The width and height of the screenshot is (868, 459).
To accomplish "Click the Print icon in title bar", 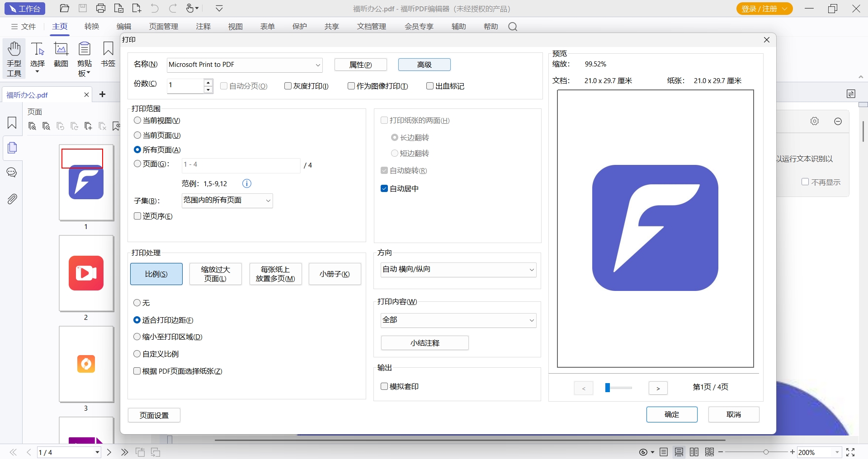I will coord(101,8).
